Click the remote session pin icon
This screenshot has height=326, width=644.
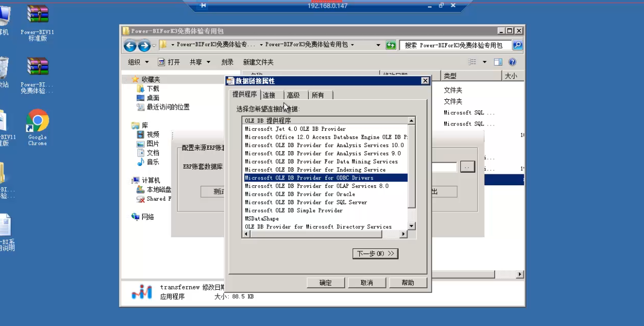[x=203, y=5]
